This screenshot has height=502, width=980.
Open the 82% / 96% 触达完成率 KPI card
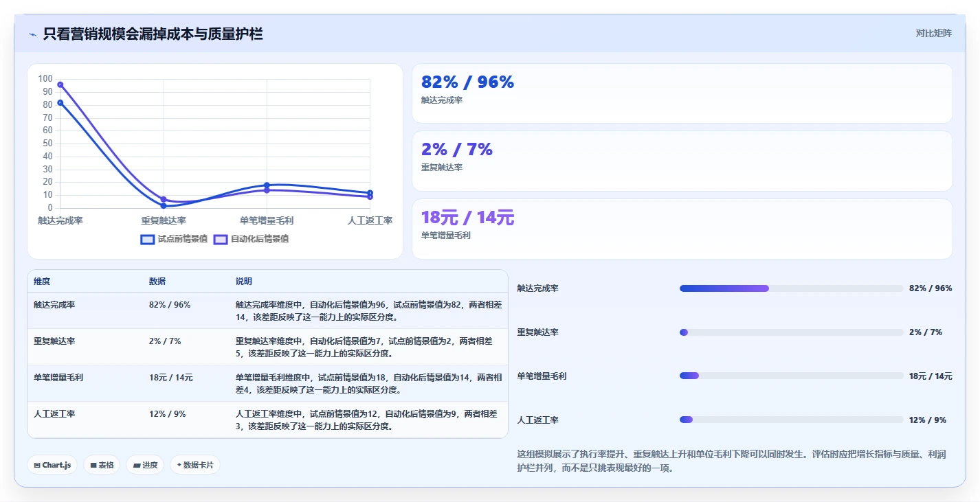[682, 93]
